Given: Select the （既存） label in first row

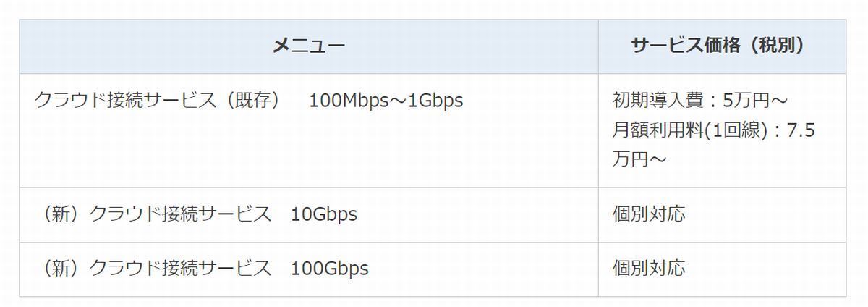Looking at the screenshot, I should [x=252, y=100].
